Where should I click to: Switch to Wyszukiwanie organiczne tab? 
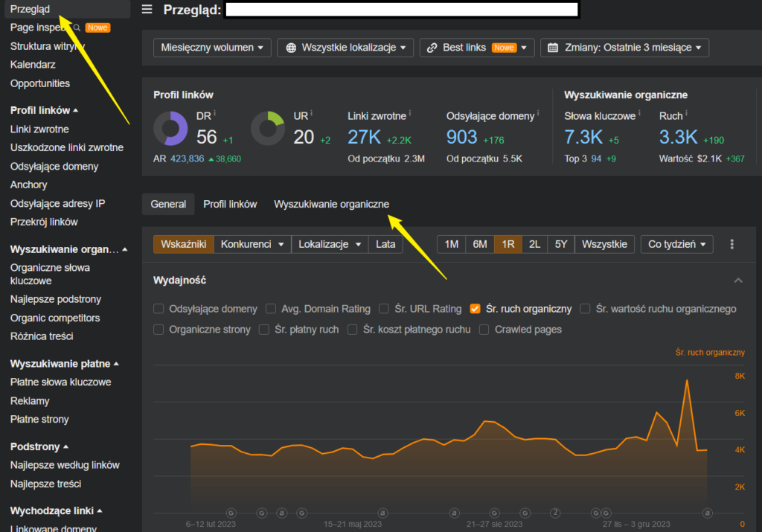tap(331, 205)
